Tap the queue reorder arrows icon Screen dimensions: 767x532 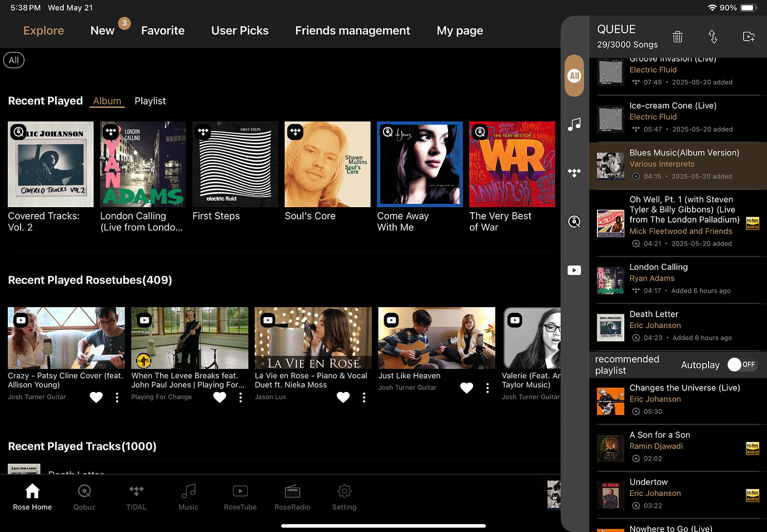point(713,37)
